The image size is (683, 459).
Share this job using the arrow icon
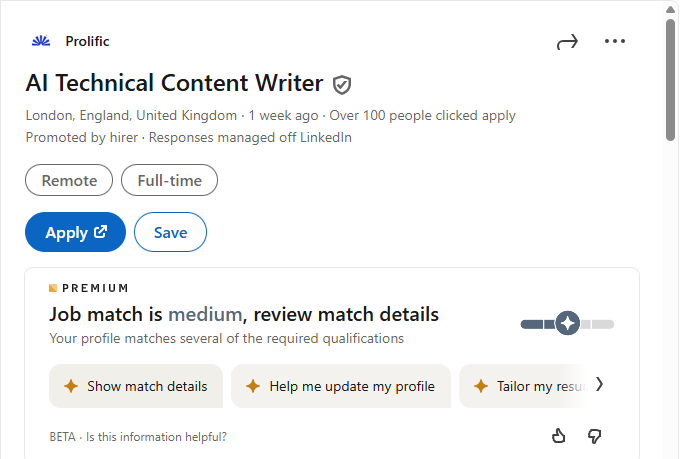click(567, 42)
